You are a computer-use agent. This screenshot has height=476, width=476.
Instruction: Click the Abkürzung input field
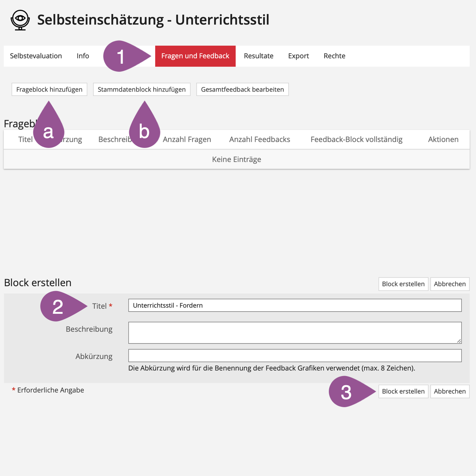pos(295,356)
